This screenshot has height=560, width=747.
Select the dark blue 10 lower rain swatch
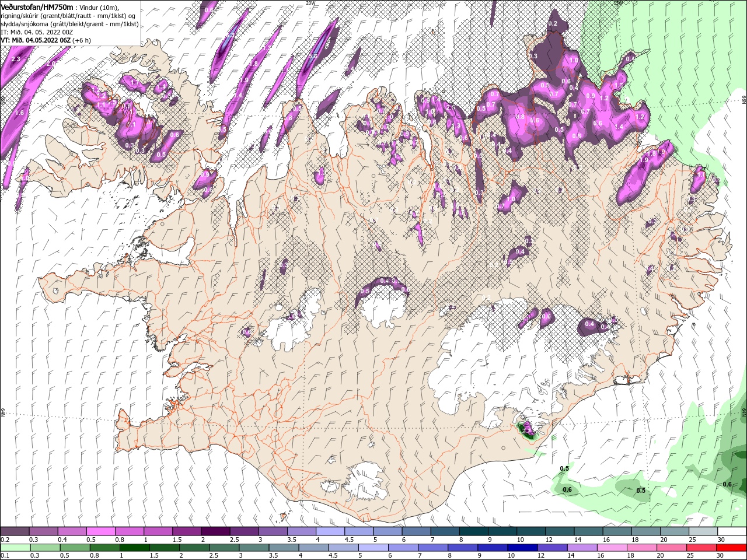point(523,548)
